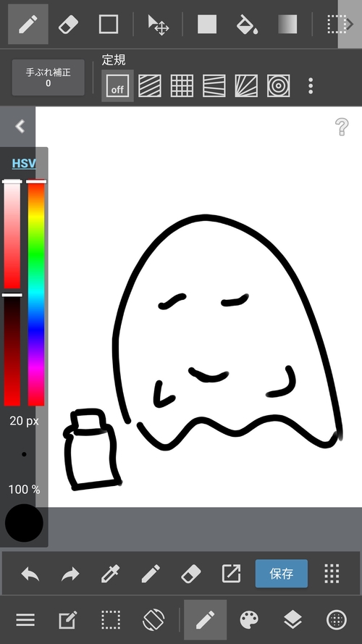Expand the toolbar with the right arrow

[350, 24]
